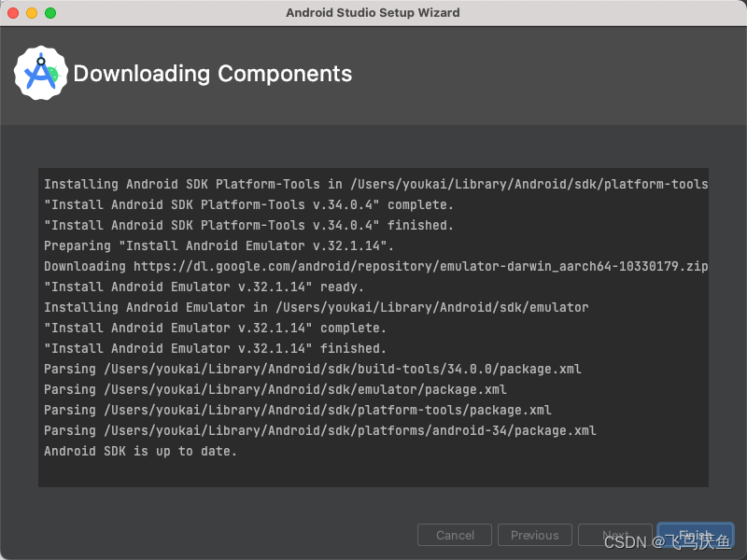Image resolution: width=747 pixels, height=560 pixels.
Task: Click the Parsing build-tools/34.0.0/package.xml line
Action: pos(313,369)
